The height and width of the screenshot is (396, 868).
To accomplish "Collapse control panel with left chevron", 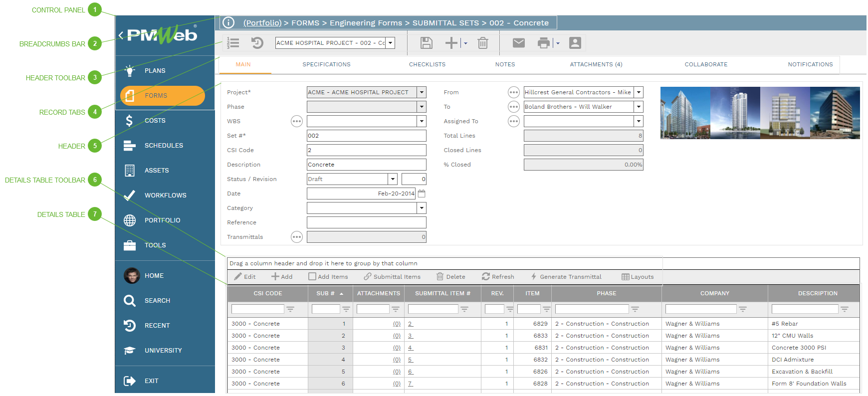I will [x=121, y=35].
